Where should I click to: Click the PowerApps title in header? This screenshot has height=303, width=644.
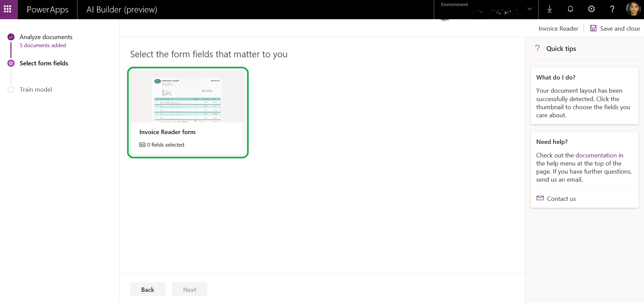click(48, 9)
